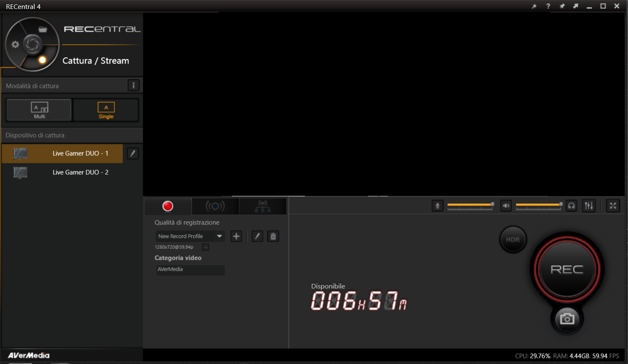
Task: Edit Live Gamer DUO - 1 settings with pencil
Action: pos(133,153)
